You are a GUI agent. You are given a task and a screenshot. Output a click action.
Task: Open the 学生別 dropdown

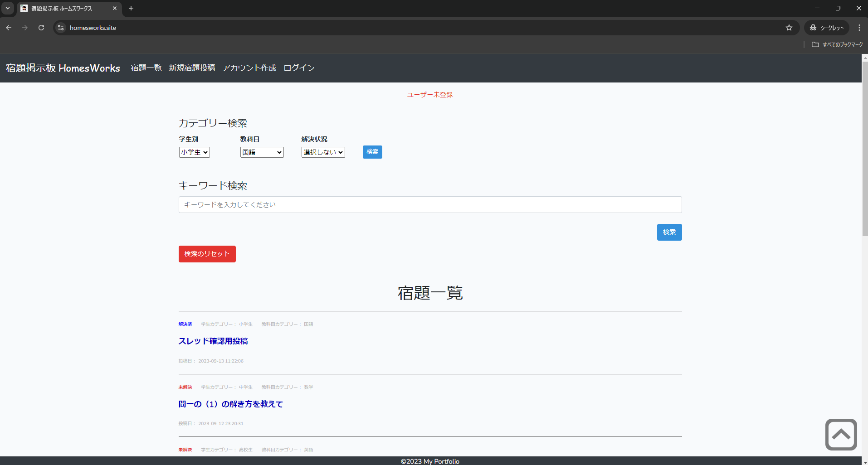tap(194, 152)
